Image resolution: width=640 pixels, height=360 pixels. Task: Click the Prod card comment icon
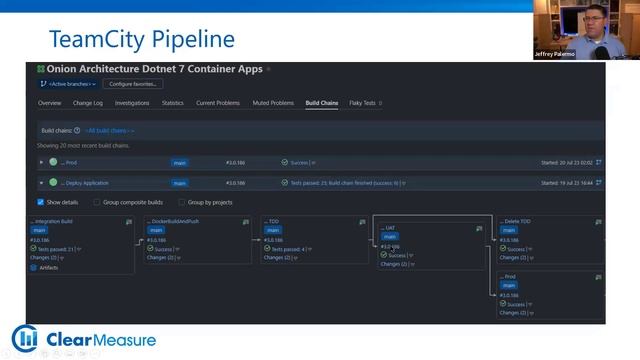598,278
